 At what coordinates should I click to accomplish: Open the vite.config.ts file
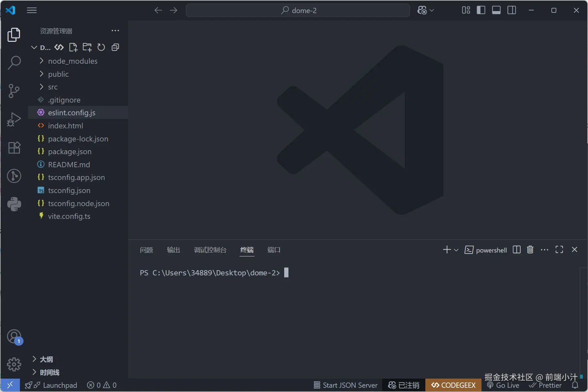(x=78, y=216)
